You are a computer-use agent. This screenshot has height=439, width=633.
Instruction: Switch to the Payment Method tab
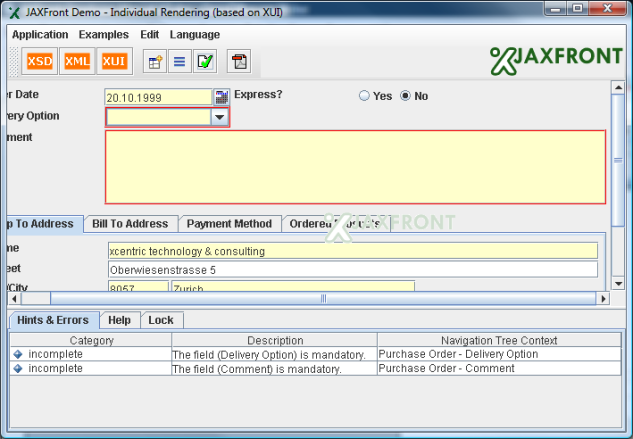(x=229, y=224)
